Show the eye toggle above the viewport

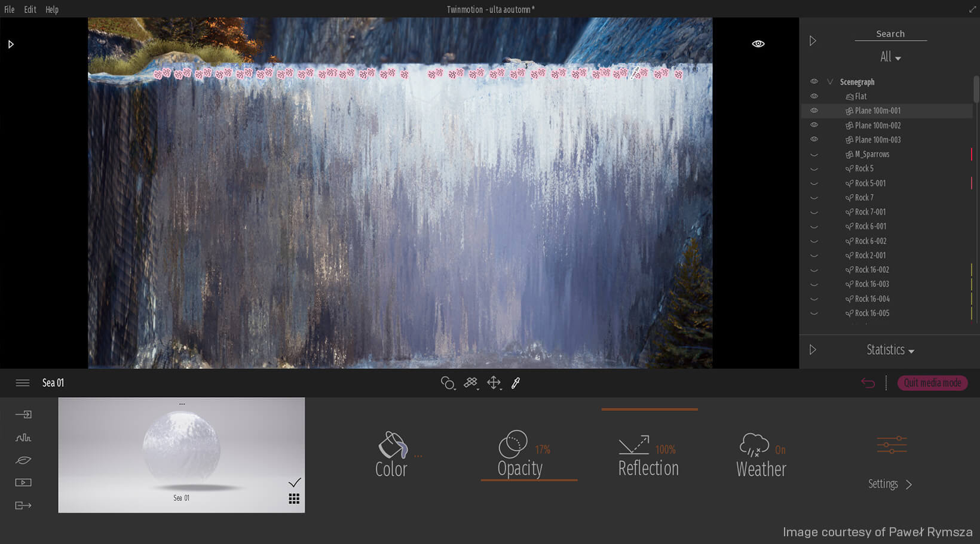point(758,43)
